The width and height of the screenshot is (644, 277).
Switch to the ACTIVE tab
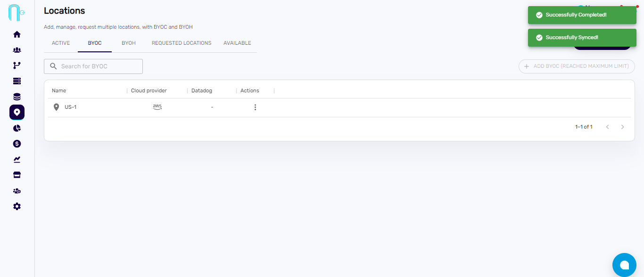61,43
